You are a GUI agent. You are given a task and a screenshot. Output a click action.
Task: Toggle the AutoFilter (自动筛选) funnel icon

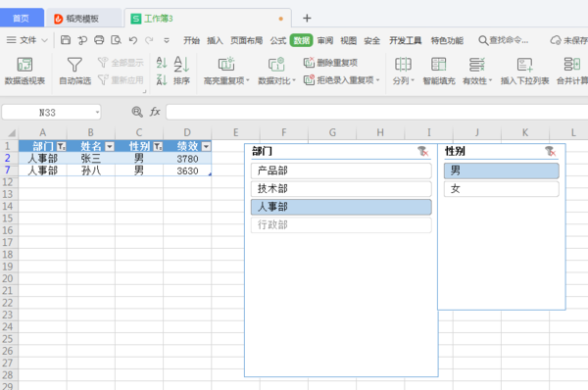click(x=74, y=65)
